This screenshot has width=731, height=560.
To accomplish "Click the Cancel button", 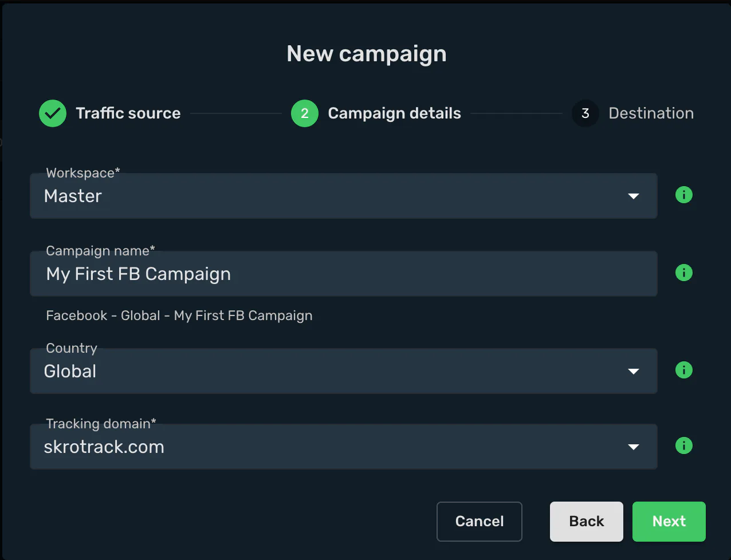I will tap(480, 522).
